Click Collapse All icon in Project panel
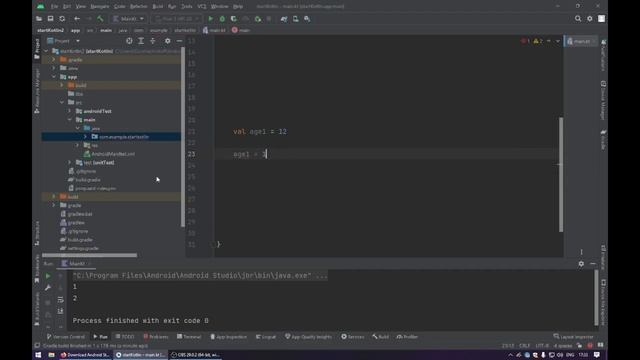The image size is (640, 360). point(153,41)
